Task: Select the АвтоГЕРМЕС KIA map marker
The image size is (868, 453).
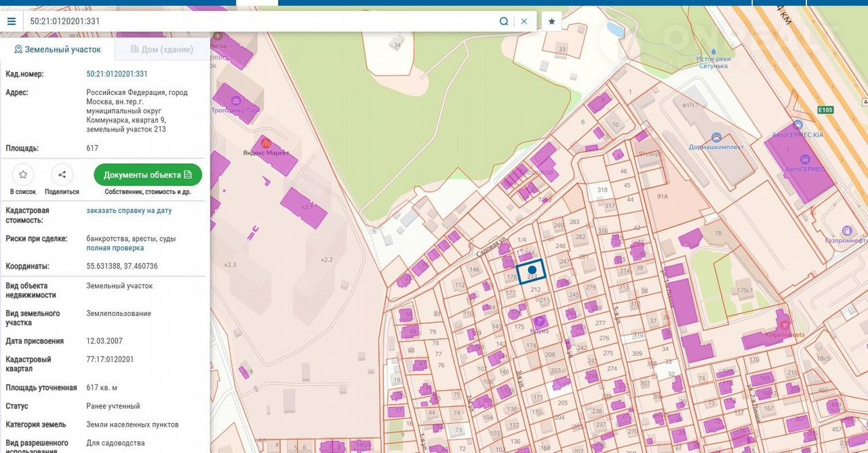Action: [797, 125]
